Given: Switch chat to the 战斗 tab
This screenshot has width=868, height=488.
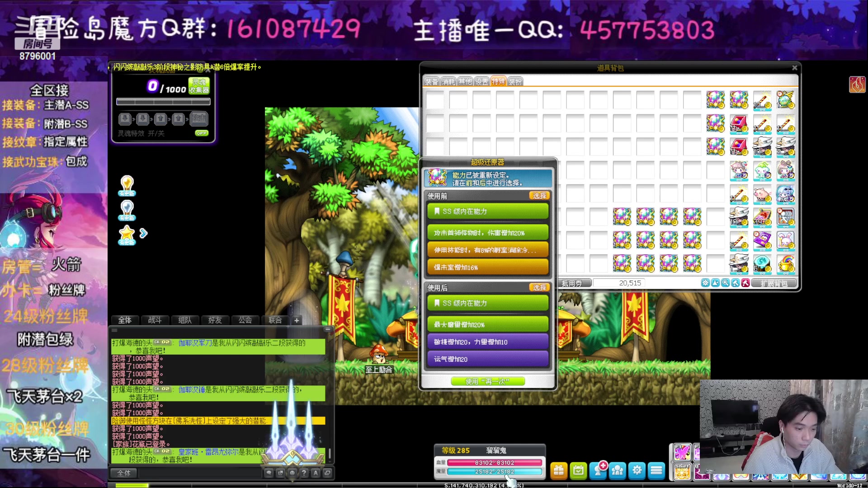Looking at the screenshot, I should pos(155,320).
